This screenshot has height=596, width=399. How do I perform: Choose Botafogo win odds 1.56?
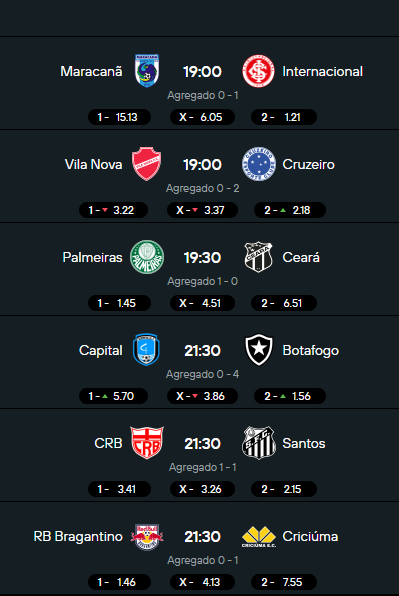[x=290, y=396]
